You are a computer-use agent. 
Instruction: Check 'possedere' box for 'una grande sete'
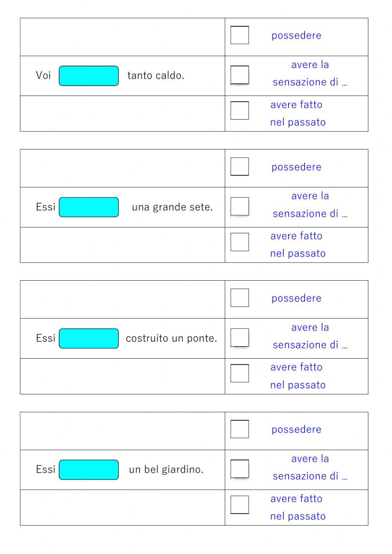pos(240,167)
